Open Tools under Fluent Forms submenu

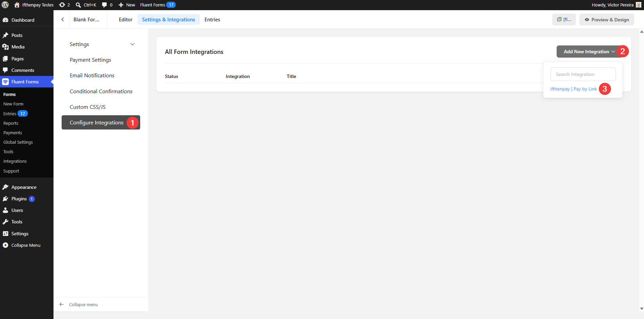tap(8, 152)
